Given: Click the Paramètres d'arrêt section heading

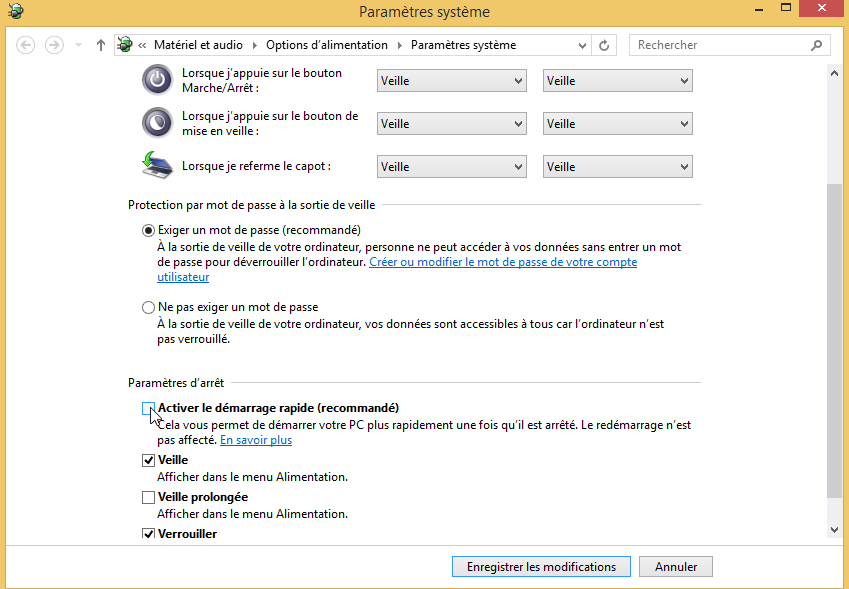Looking at the screenshot, I should [x=176, y=383].
